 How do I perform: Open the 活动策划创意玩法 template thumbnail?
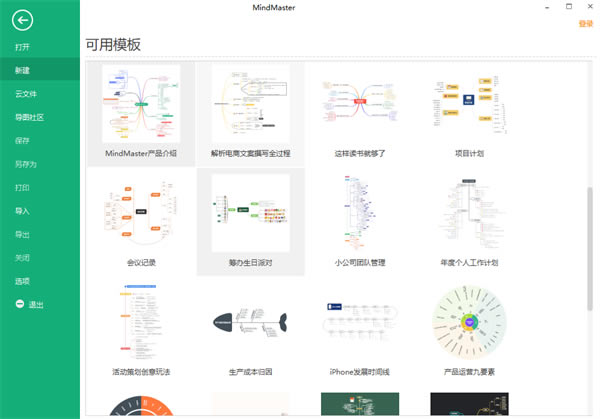[141, 322]
